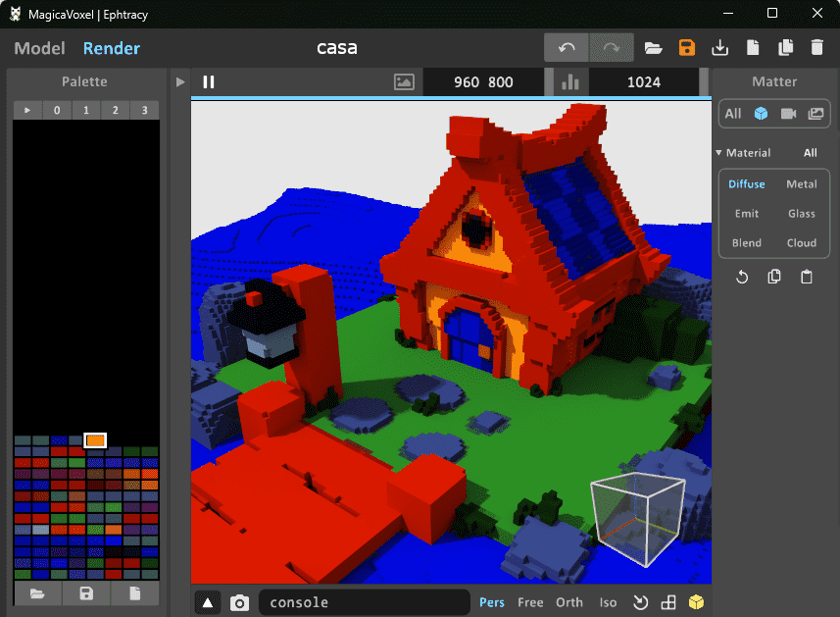Screen dimensions: 840x617
Task: Save the project with orange disk icon
Action: 687,48
